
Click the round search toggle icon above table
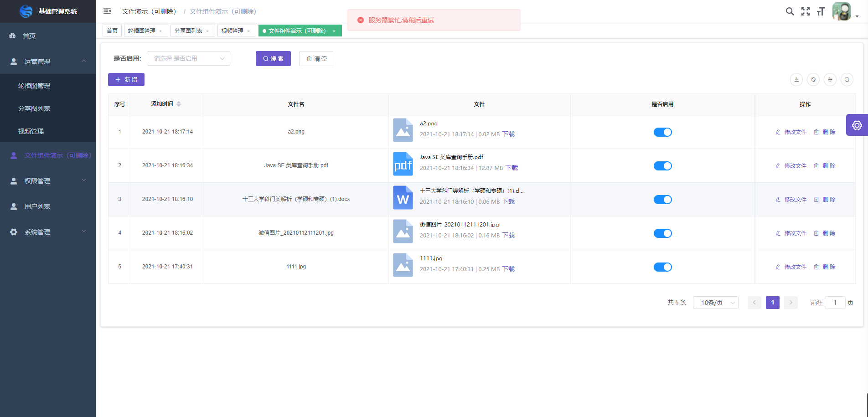(x=847, y=80)
